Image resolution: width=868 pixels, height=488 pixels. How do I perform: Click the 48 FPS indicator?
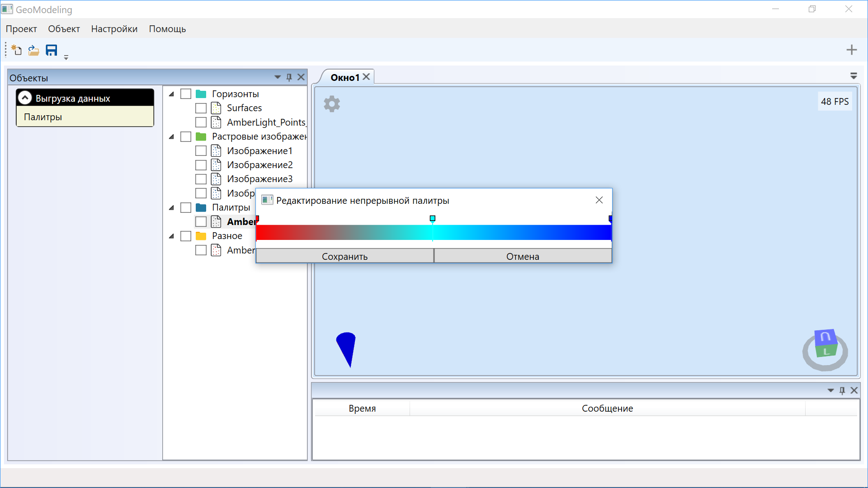(835, 102)
